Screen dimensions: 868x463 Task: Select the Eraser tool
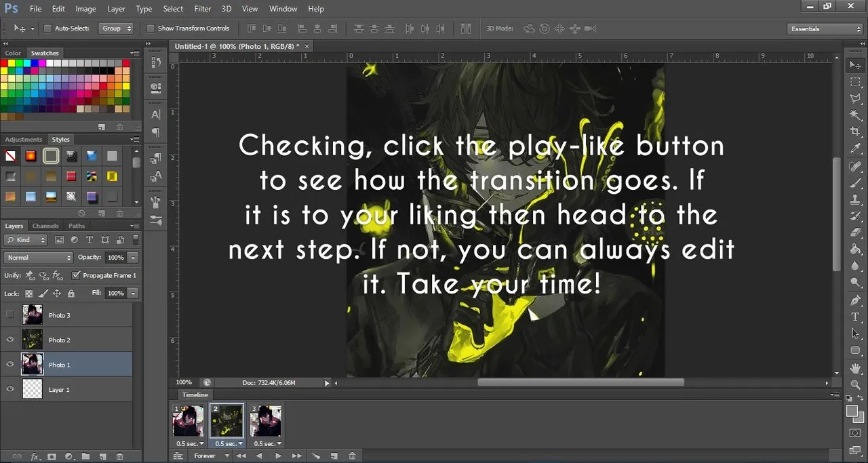click(x=855, y=233)
